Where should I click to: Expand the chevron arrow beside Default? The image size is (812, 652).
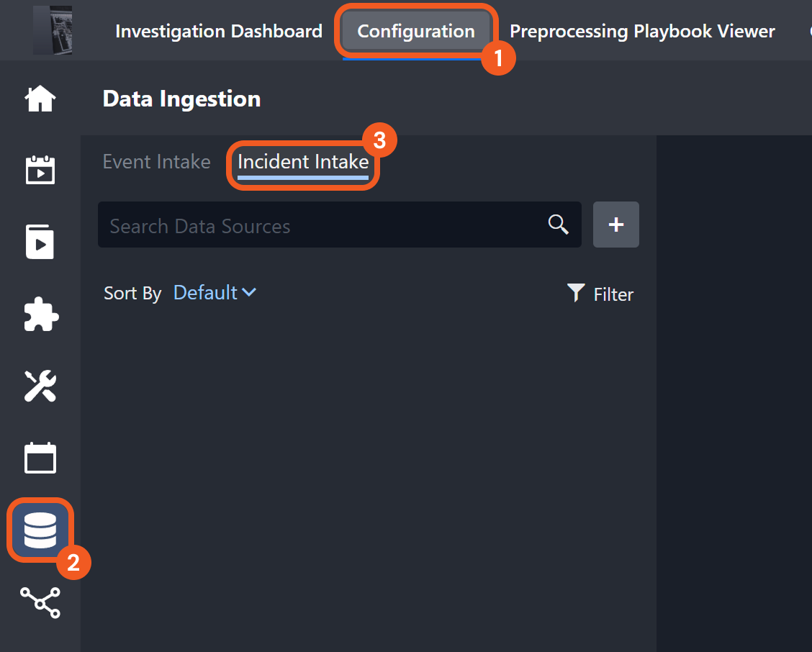(249, 292)
